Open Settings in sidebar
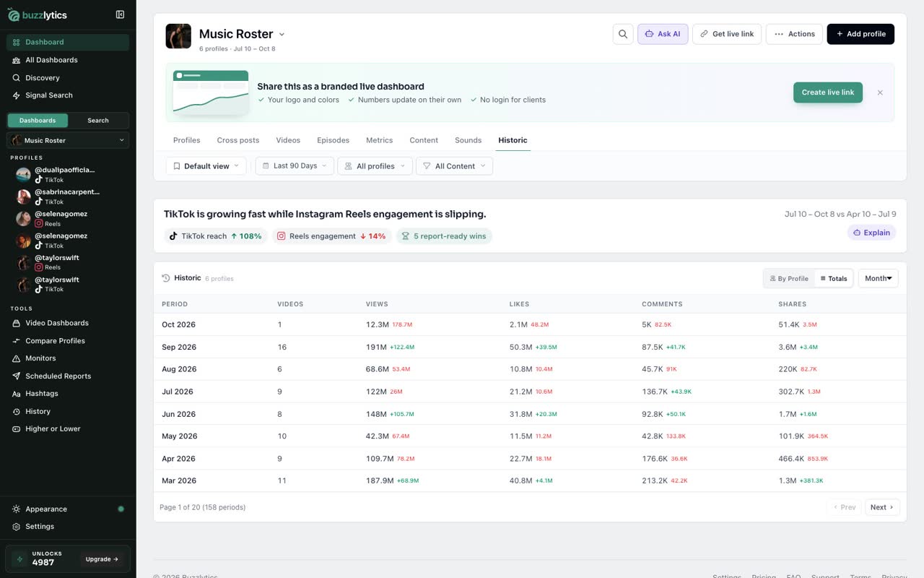The image size is (924, 578). (68, 527)
